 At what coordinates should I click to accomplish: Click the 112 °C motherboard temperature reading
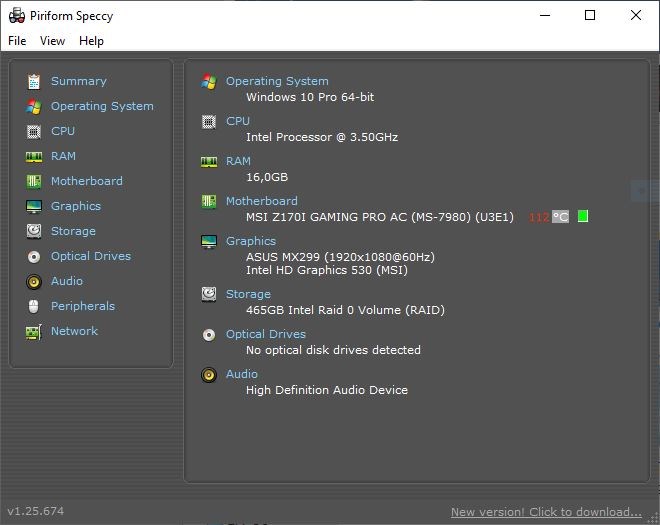[x=548, y=217]
